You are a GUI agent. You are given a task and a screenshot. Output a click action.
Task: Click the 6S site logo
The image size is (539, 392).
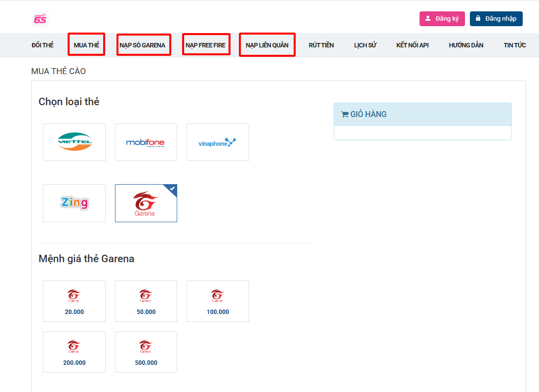(40, 19)
